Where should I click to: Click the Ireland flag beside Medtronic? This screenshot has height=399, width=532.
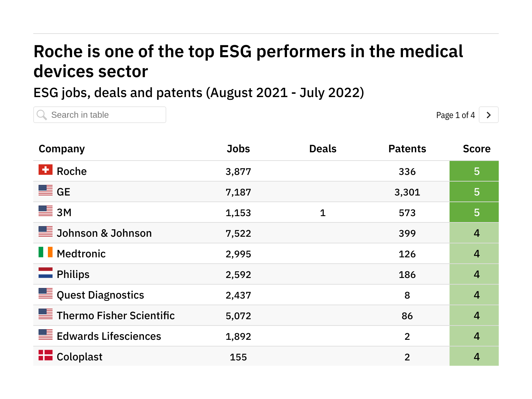46,252
